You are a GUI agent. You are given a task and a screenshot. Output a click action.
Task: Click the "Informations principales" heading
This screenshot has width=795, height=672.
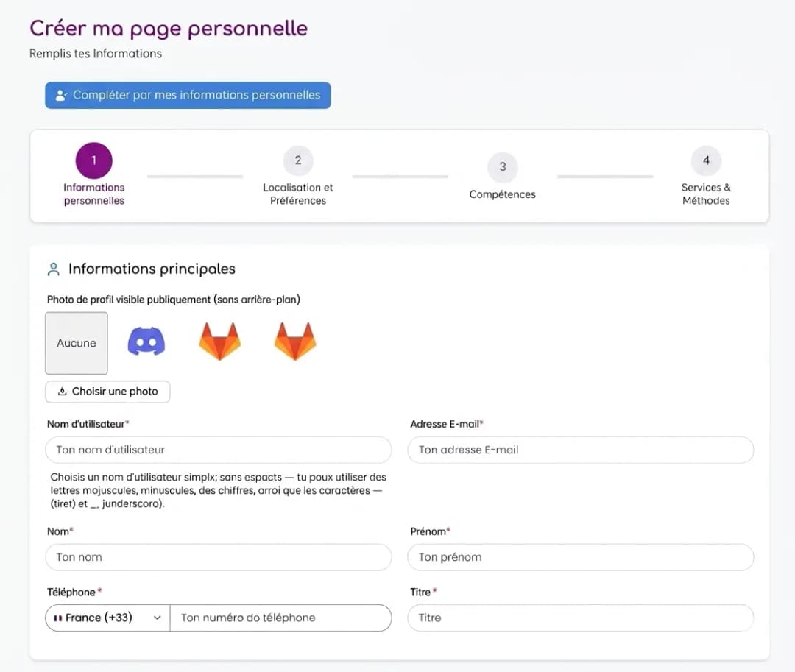point(152,269)
